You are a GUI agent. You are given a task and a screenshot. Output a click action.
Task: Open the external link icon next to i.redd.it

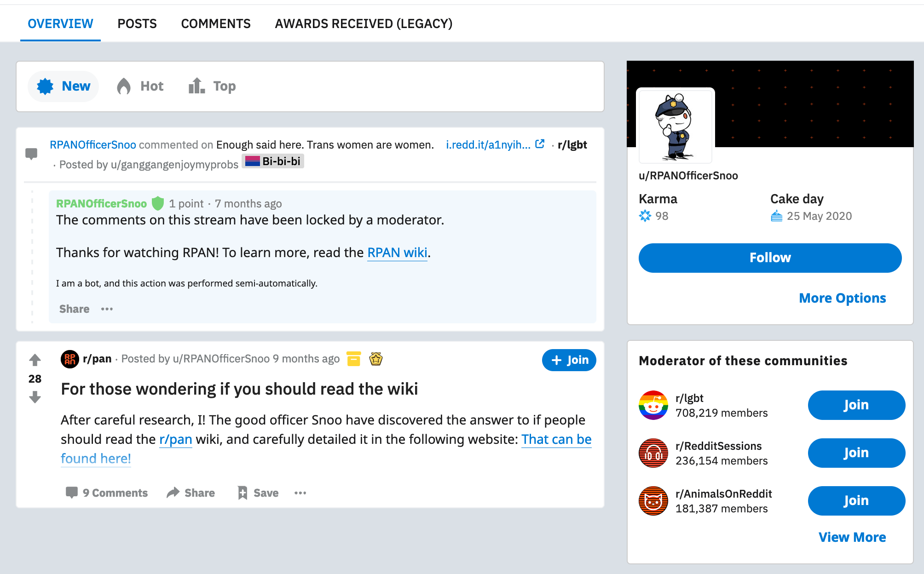[x=540, y=144]
